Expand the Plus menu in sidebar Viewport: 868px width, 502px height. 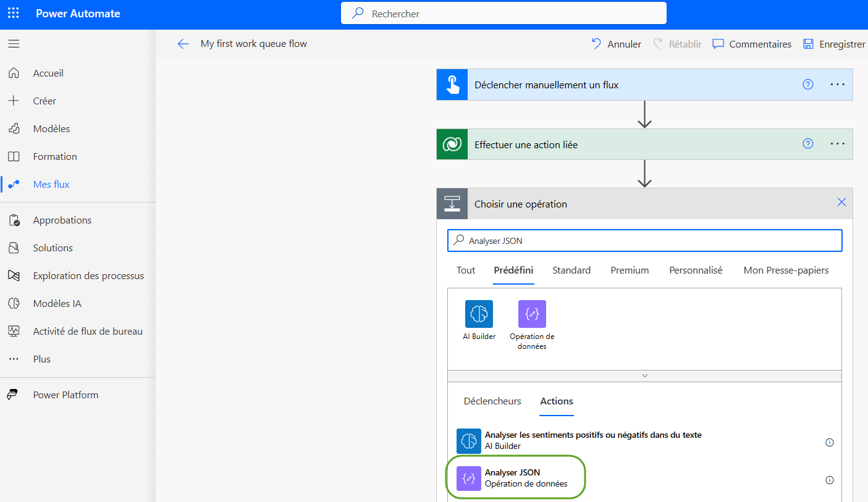pos(42,359)
